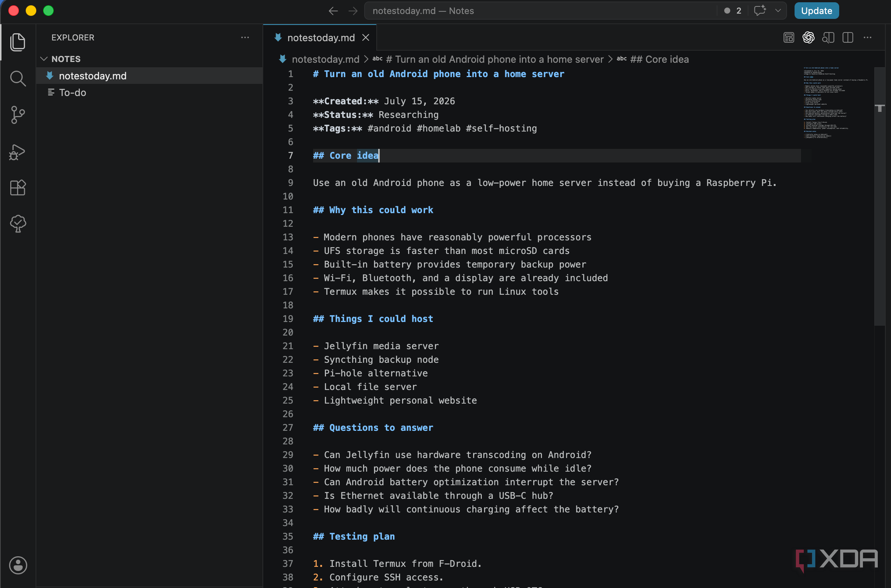Open editor more actions ellipsis

[x=868, y=37]
